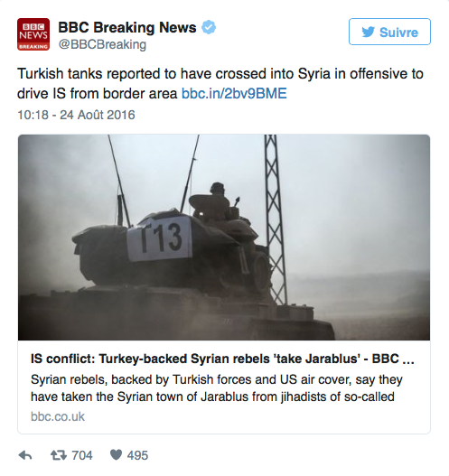
Task: Open the BBC Breaking News profile name
Action: 127,28
